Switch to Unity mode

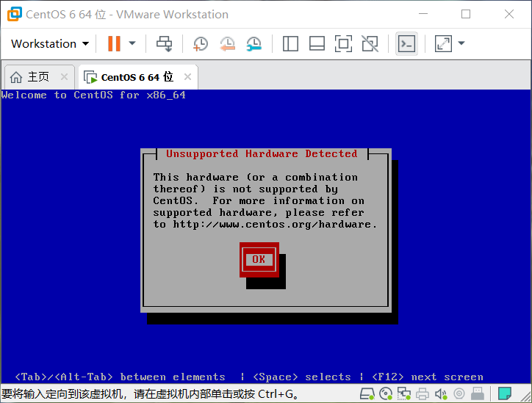click(x=370, y=44)
